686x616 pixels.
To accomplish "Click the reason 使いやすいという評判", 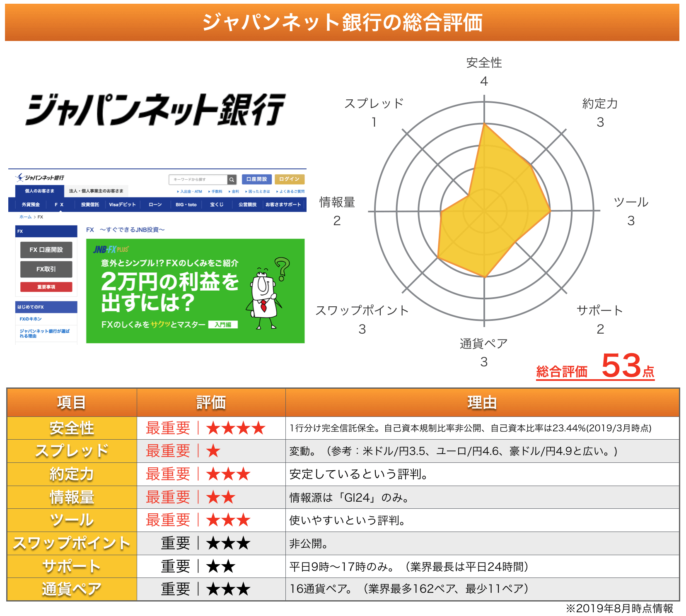I will pos(347,520).
